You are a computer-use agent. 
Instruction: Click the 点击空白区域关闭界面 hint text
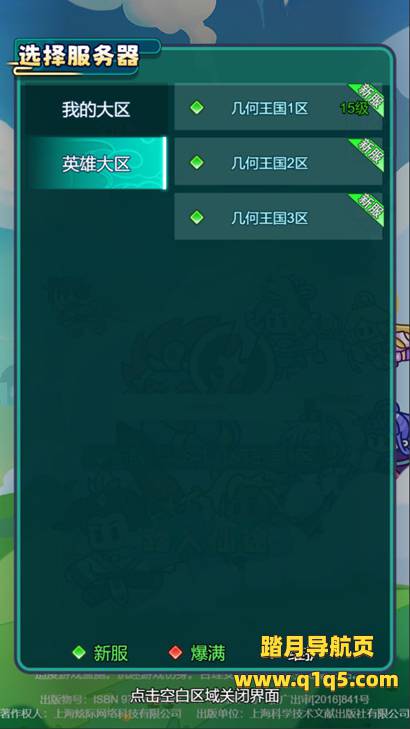205,696
